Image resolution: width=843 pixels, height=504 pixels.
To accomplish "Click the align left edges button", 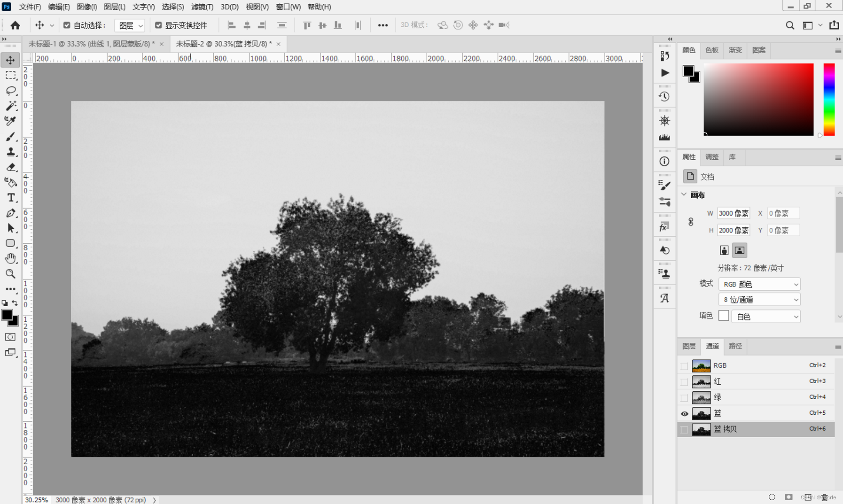I will coord(231,25).
